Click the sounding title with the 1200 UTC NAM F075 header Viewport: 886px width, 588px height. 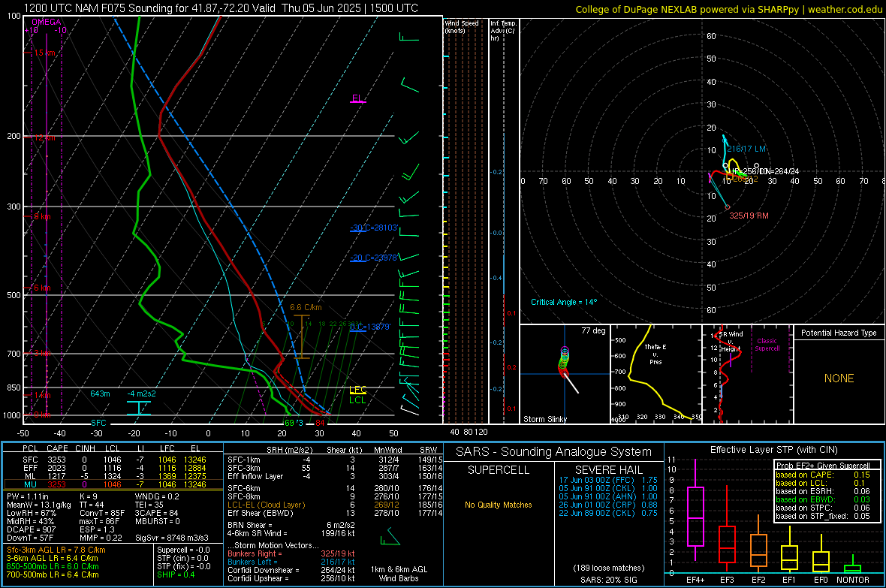pos(221,8)
